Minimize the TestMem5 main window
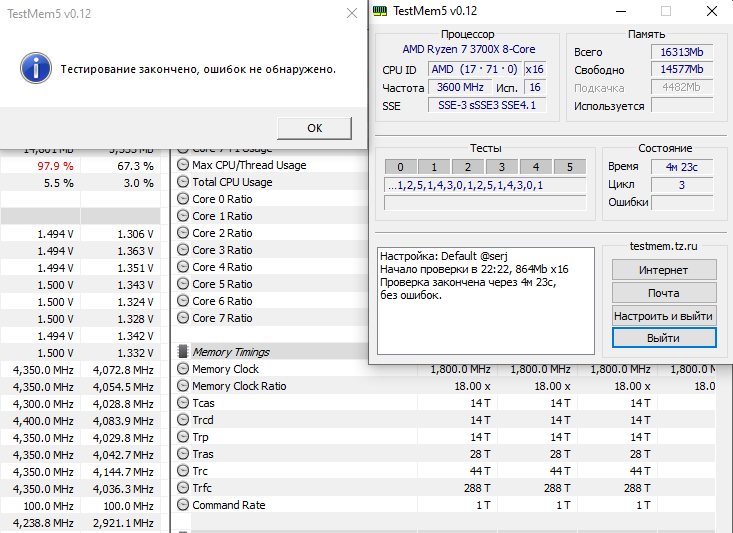Image resolution: width=733 pixels, height=533 pixels. (x=621, y=11)
